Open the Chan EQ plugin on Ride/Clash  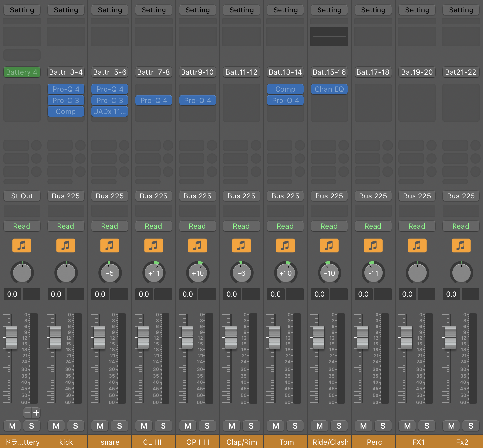click(x=329, y=89)
